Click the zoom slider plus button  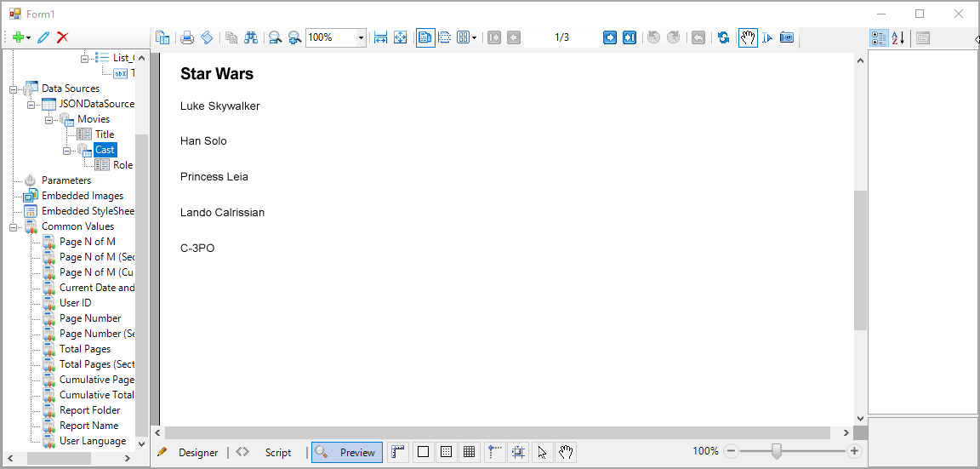click(x=854, y=451)
